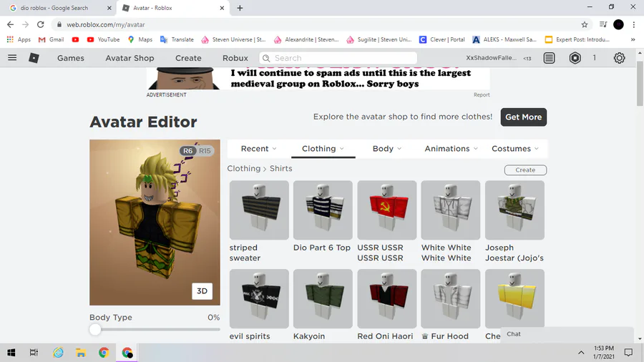Open the Roblox hamburger navigation menu
Viewport: 644px width, 362px height.
pyautogui.click(x=12, y=58)
